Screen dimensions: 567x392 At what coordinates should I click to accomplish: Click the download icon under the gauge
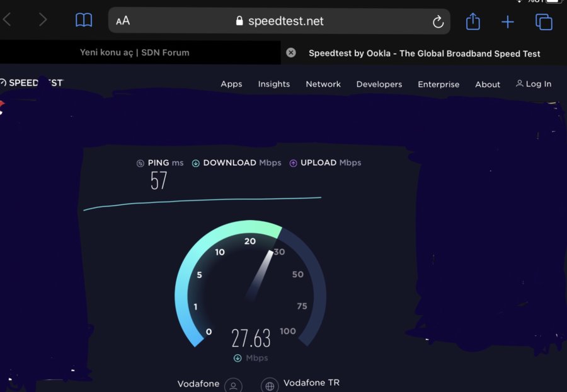238,358
